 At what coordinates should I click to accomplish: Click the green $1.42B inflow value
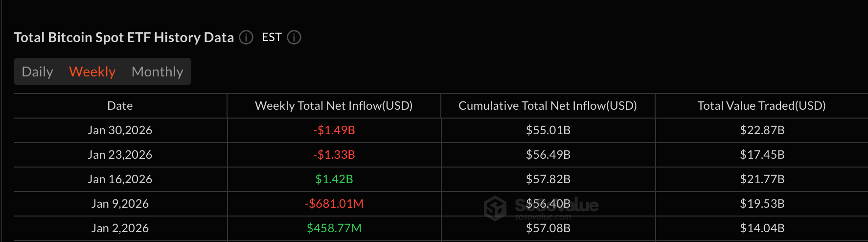(x=334, y=179)
